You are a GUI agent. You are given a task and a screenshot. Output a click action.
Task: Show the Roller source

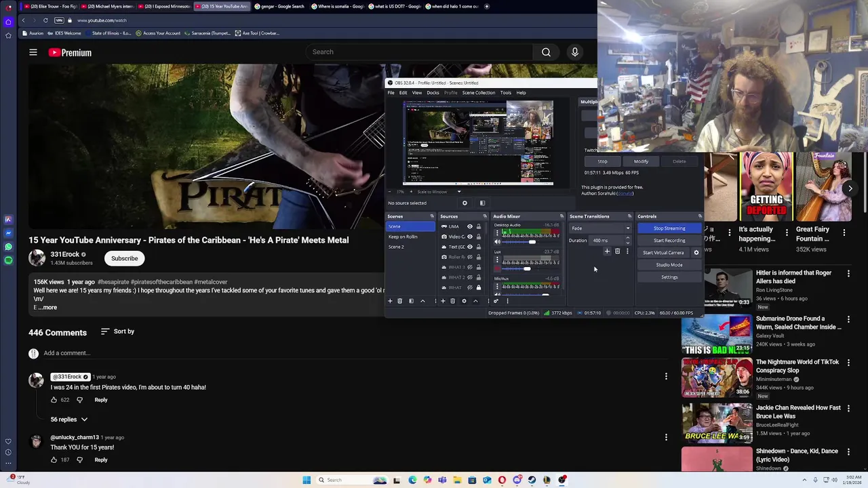(469, 257)
